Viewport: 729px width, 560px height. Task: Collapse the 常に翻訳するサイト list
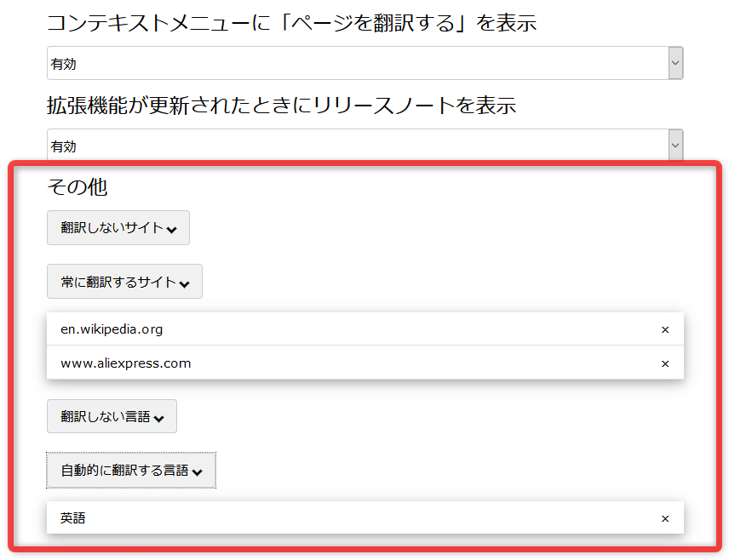point(124,282)
